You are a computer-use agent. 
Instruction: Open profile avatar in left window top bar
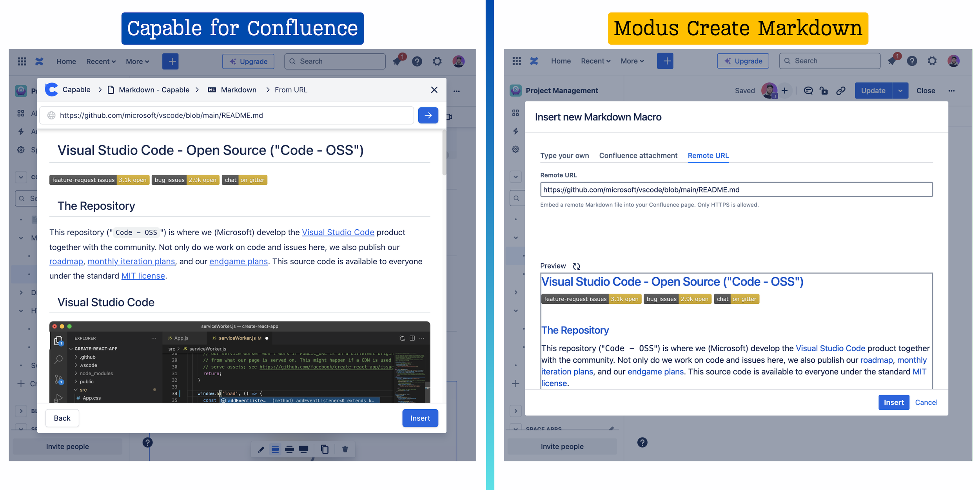pos(458,62)
